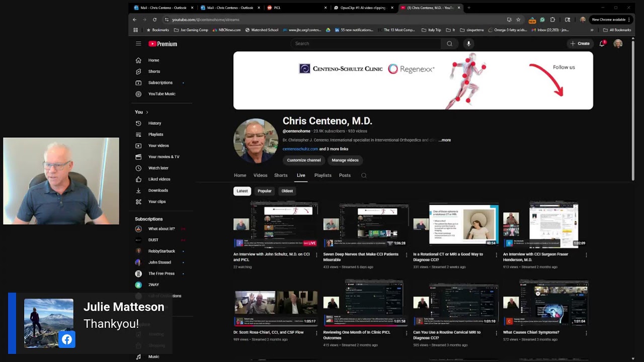Reload the page in Chrome
Image resolution: width=644 pixels, height=362 pixels.
[154, 20]
